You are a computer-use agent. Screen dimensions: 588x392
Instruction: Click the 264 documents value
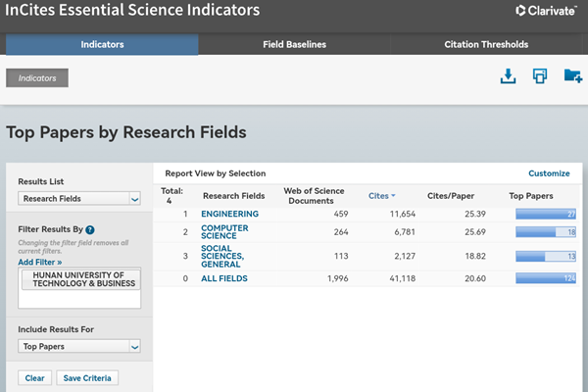pos(341,232)
